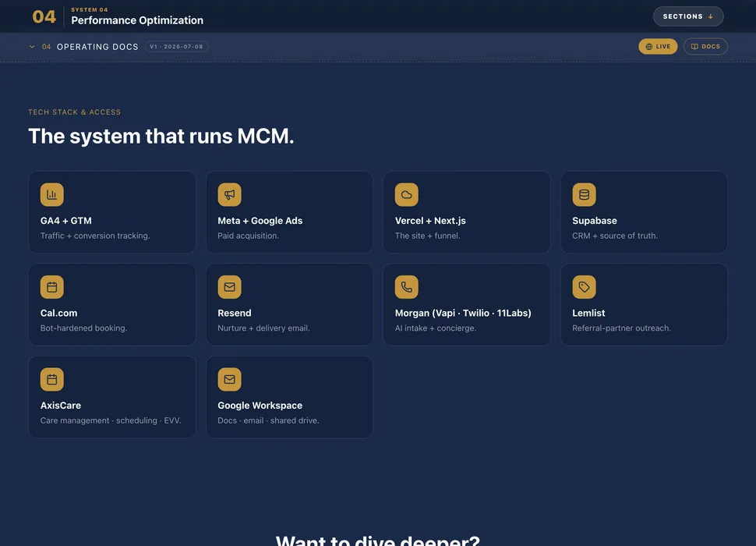Click the 'Bot-hardened booking.' description
Image resolution: width=756 pixels, height=546 pixels.
(x=84, y=328)
